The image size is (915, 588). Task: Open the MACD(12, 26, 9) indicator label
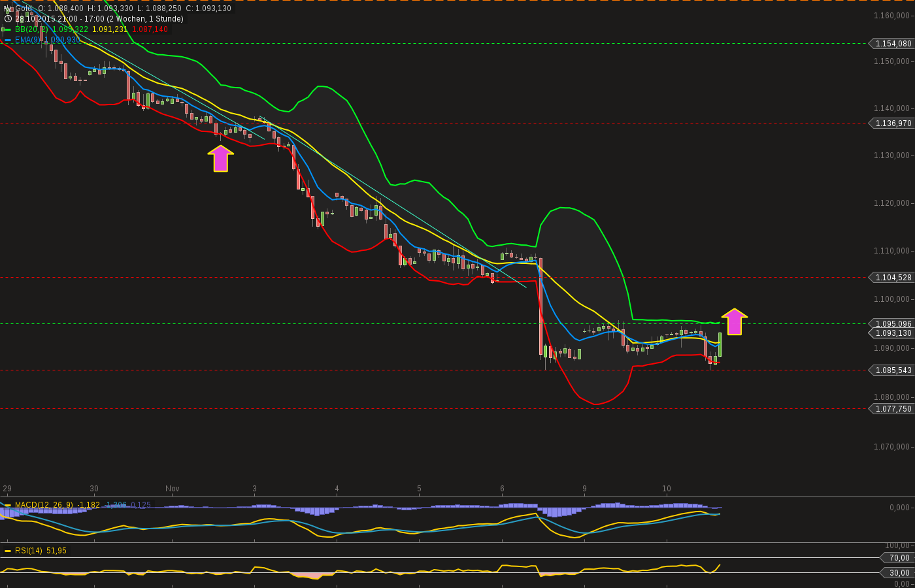click(44, 505)
